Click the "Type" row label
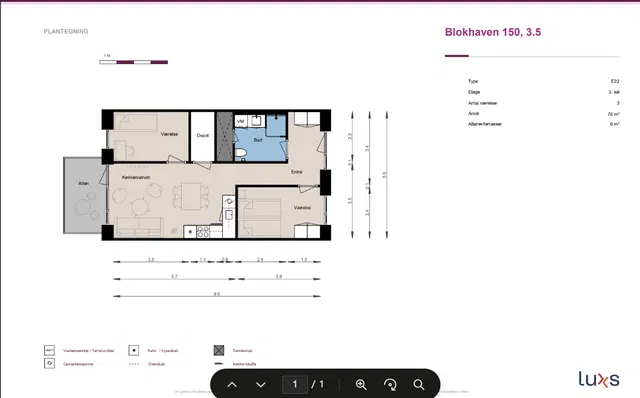 473,81
